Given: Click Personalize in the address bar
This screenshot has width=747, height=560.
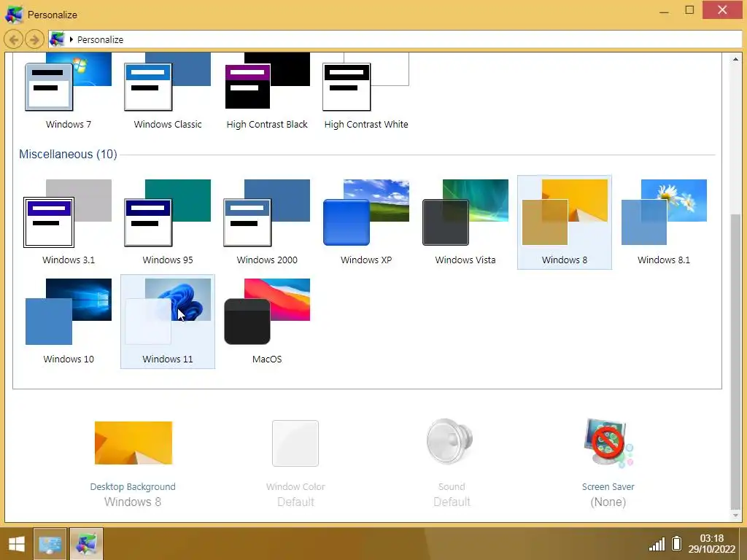Looking at the screenshot, I should coord(100,39).
